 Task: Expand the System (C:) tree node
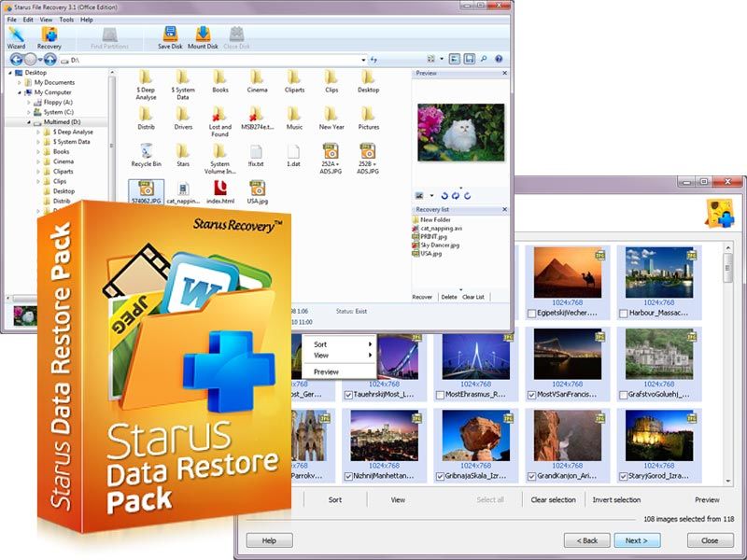29,112
